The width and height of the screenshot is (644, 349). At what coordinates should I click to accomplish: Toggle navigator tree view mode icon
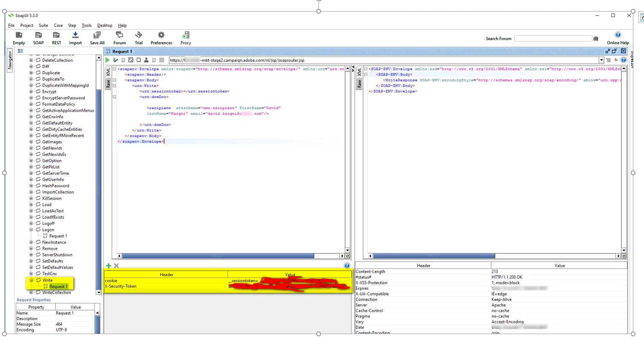[20, 51]
